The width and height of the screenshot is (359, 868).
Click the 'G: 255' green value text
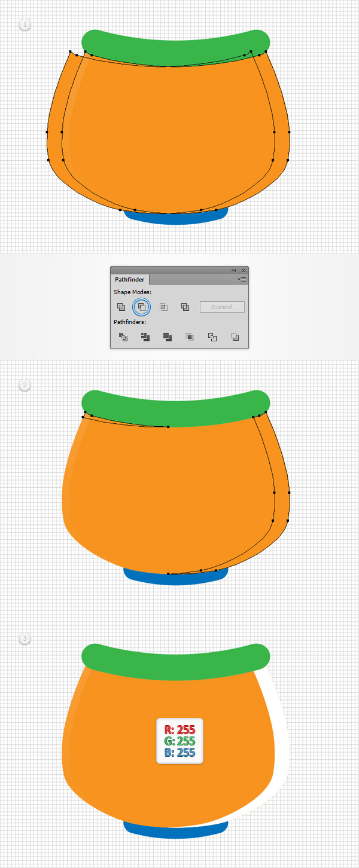click(x=180, y=741)
